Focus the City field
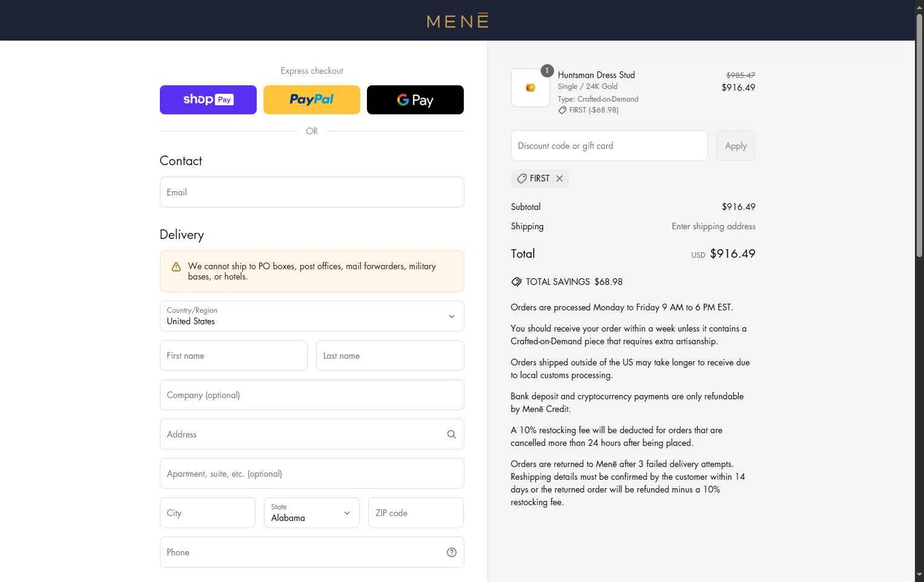This screenshot has width=924, height=582. pyautogui.click(x=208, y=512)
